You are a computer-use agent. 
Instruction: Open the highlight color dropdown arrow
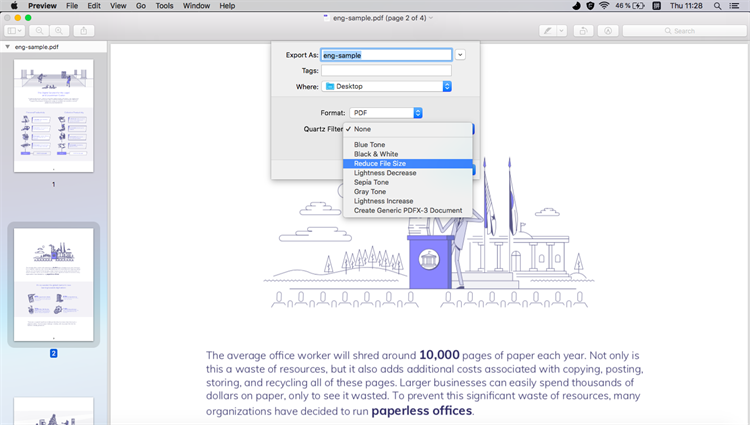click(562, 31)
